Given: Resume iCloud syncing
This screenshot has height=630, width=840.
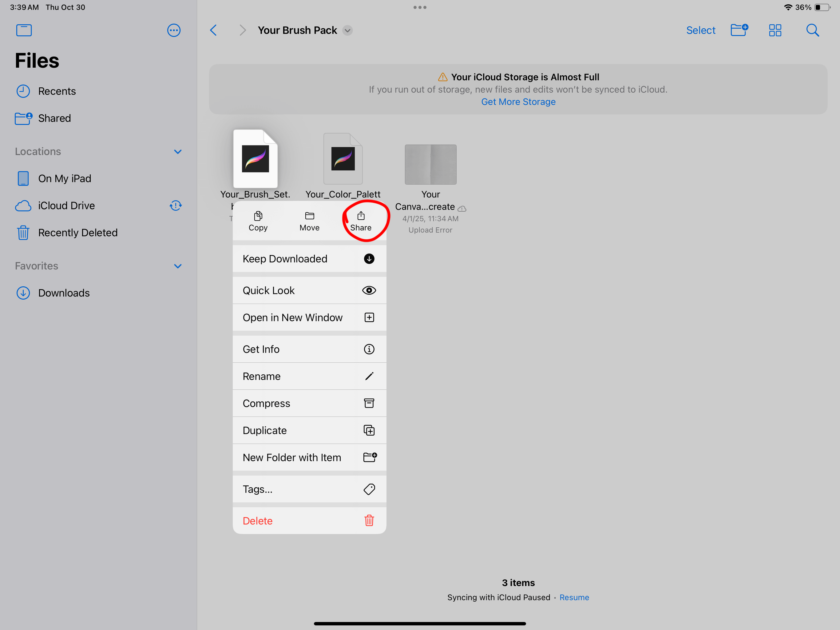Looking at the screenshot, I should [x=574, y=597].
